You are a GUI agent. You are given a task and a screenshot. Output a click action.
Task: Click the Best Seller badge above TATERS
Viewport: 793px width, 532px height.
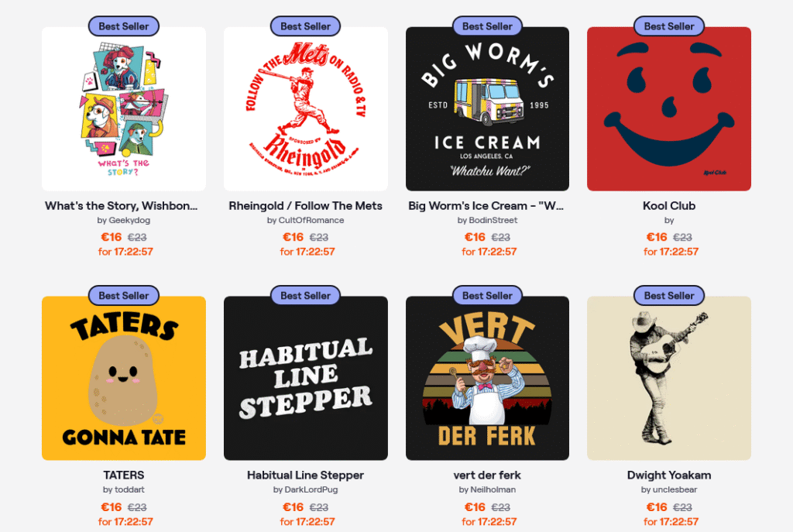tap(124, 296)
